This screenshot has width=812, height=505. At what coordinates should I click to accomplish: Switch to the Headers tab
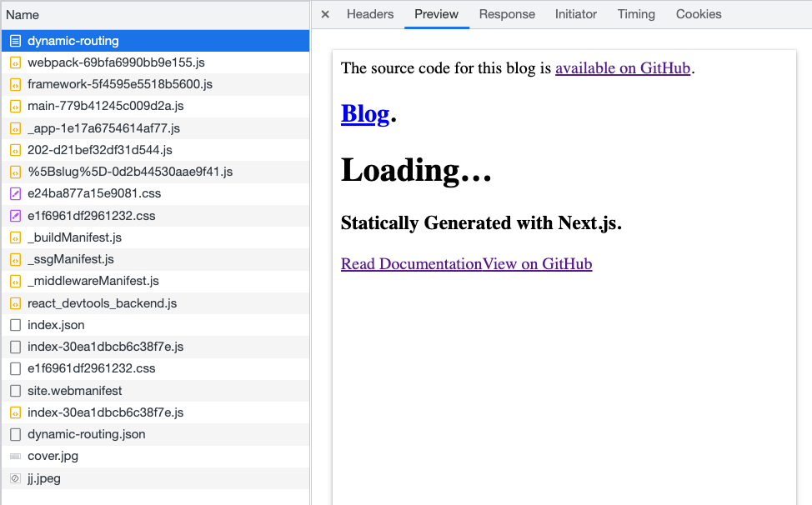tap(370, 14)
